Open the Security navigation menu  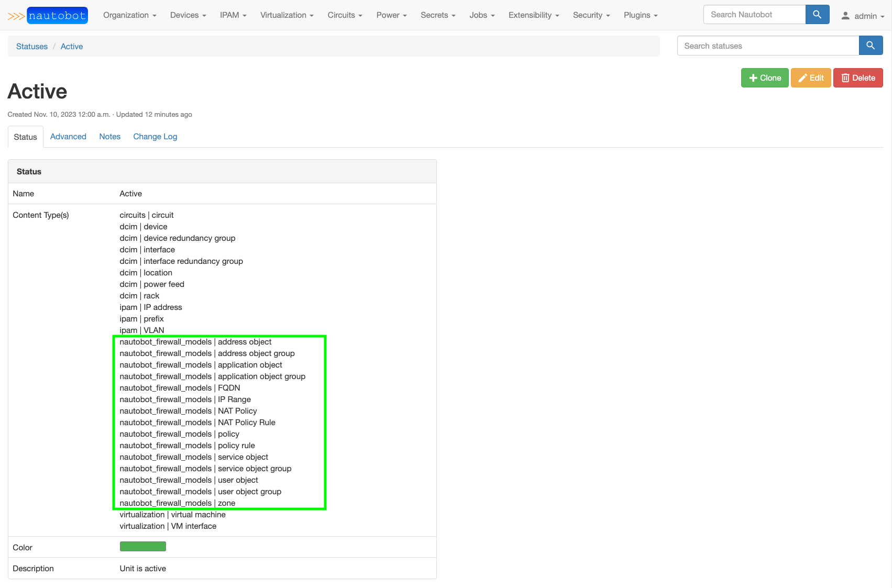point(591,15)
